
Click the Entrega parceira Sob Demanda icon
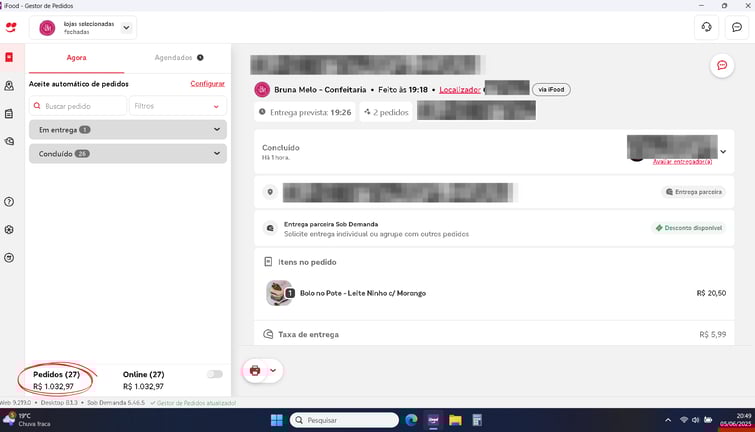coord(270,228)
